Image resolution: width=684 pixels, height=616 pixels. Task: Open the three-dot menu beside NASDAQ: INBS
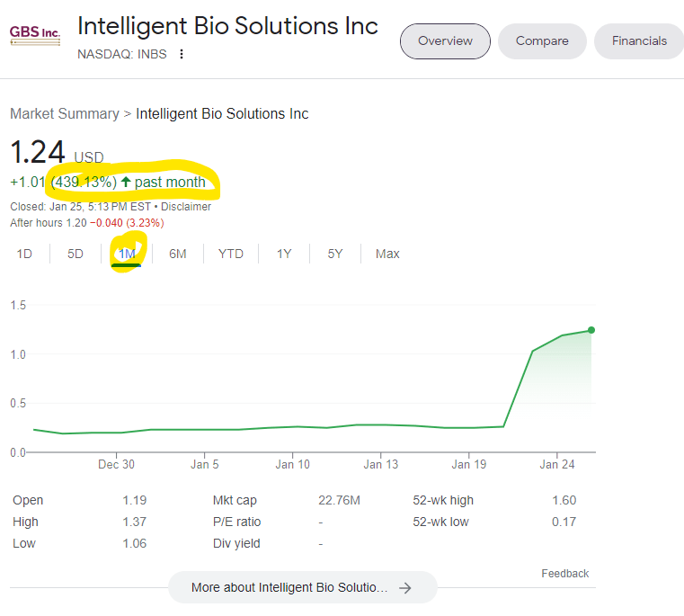pos(182,54)
